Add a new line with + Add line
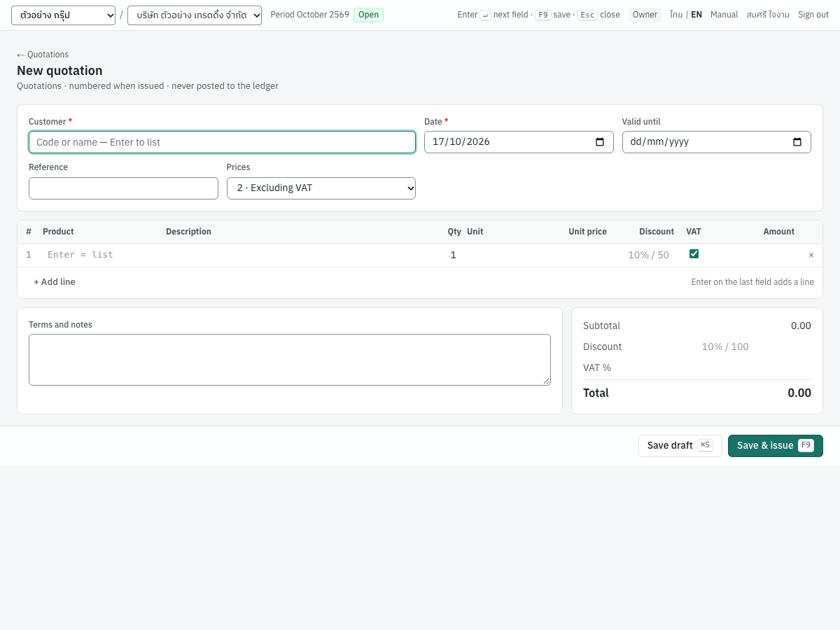 (55, 282)
